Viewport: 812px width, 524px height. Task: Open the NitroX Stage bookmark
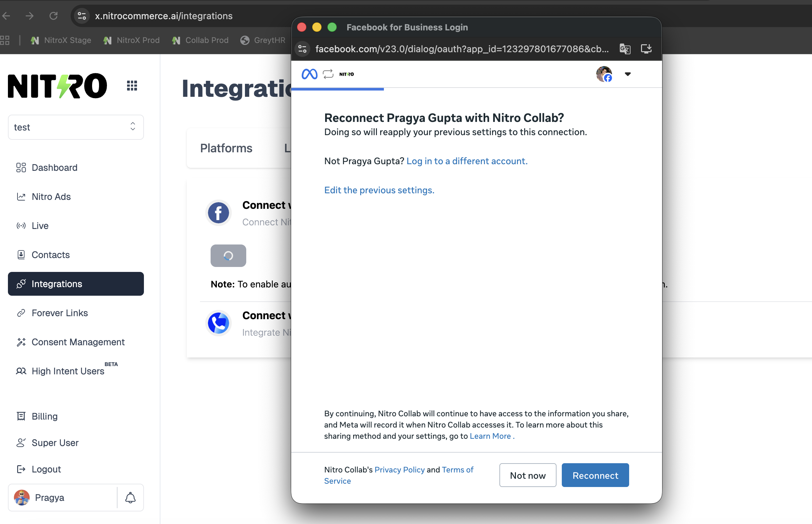[x=61, y=40]
